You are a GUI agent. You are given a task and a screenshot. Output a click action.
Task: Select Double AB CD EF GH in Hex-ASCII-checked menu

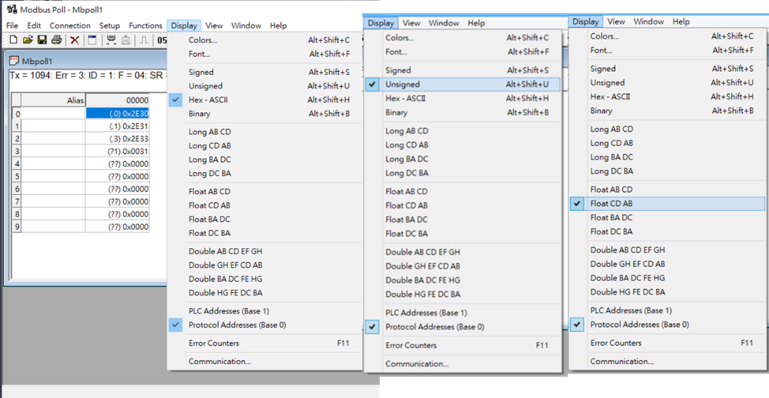[x=264, y=251]
